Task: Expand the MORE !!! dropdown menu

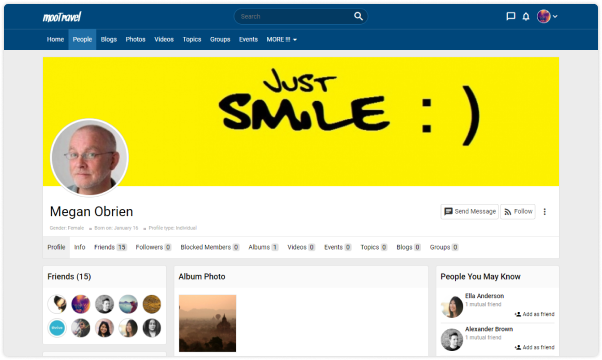Action: 281,39
